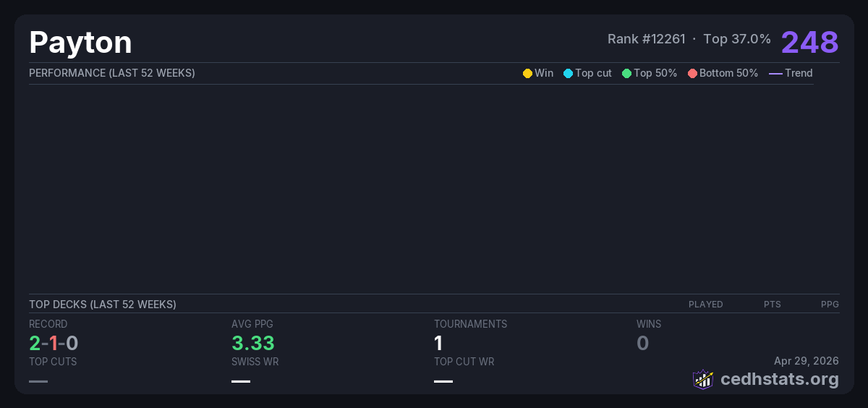Viewport: 868px width, 408px height.
Task: Click the cyan Top cut legend dot
Action: (x=568, y=73)
